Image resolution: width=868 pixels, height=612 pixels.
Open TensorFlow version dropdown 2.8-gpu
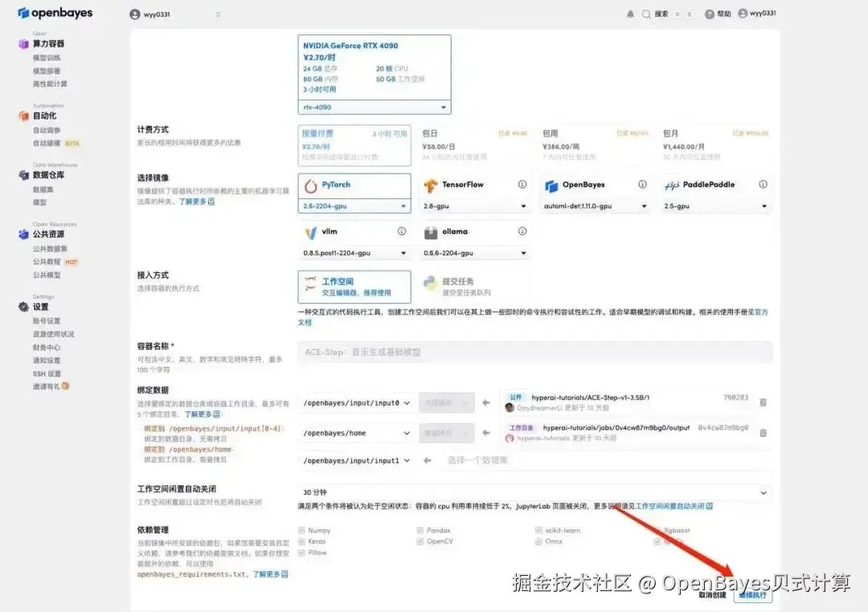pos(474,206)
